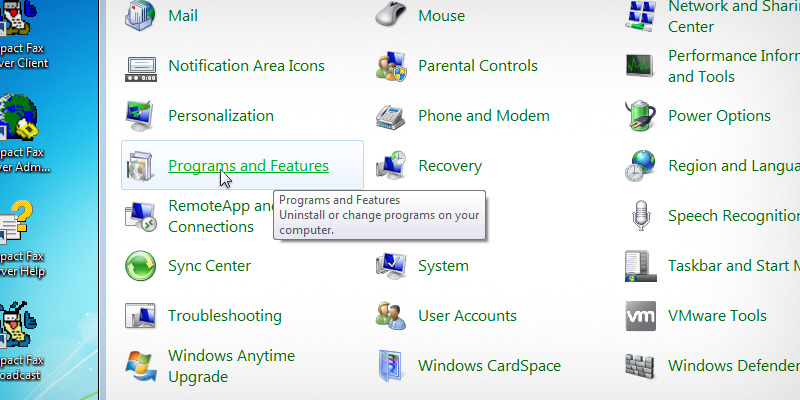
Task: Open the VMware Tools icon
Action: tap(640, 316)
